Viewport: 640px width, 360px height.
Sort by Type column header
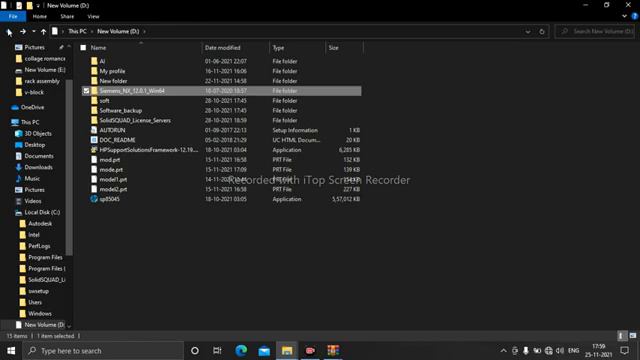click(278, 48)
